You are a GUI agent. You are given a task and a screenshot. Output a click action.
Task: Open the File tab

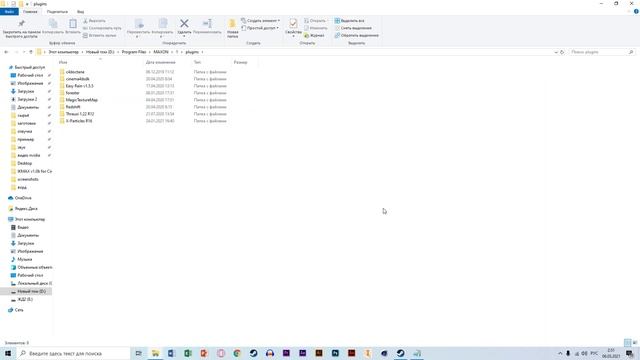point(9,12)
